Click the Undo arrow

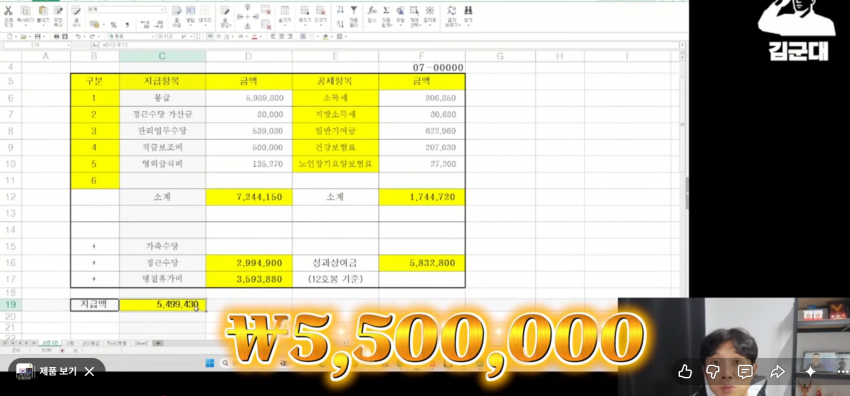click(78, 36)
